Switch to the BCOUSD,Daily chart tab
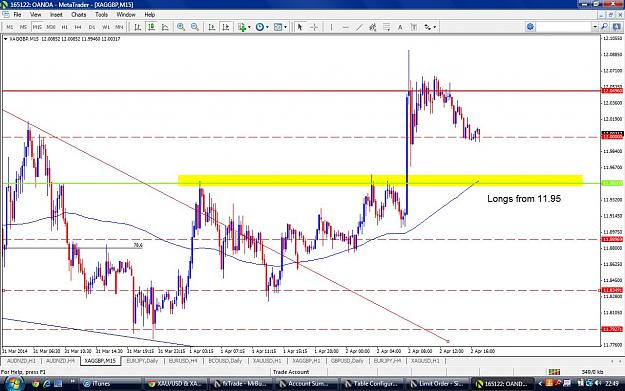The width and height of the screenshot is (625, 391). click(225, 361)
